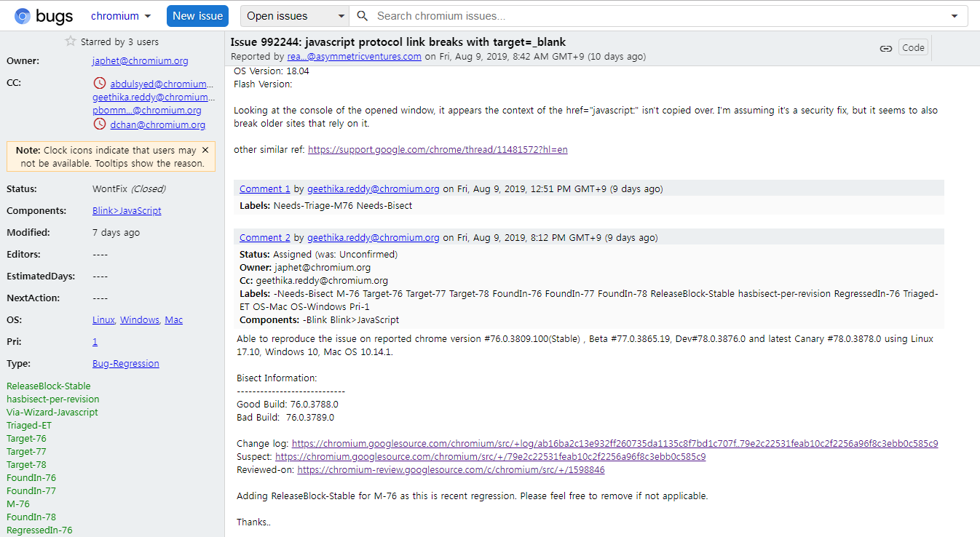This screenshot has width=980, height=537.
Task: Open the Change log googlesource link
Action: click(615, 444)
